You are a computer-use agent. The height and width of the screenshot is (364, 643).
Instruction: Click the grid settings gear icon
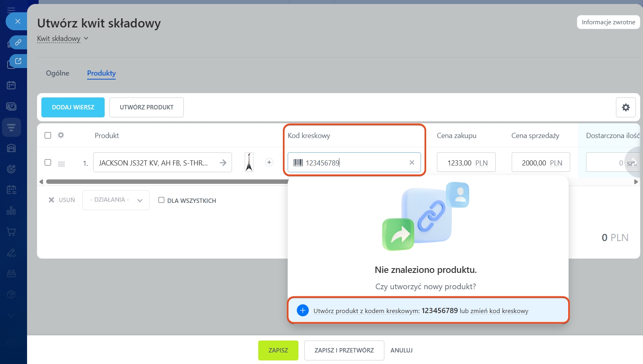coord(625,107)
